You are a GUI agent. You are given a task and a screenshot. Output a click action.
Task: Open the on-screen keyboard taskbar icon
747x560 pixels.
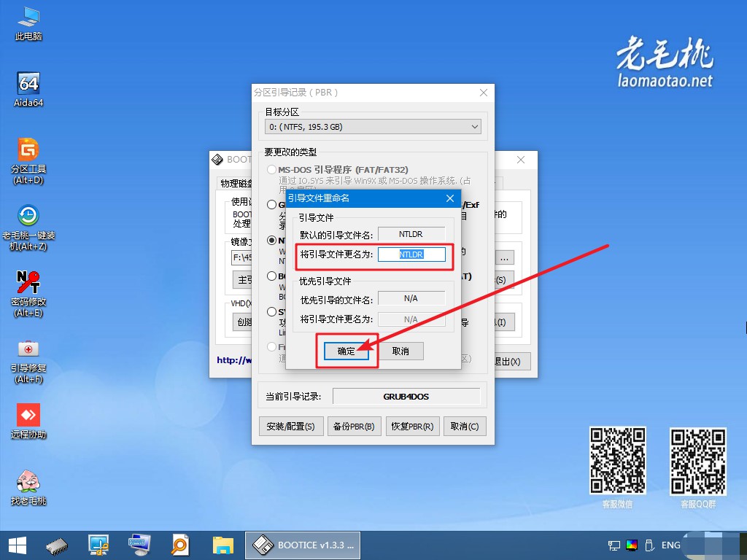click(139, 545)
